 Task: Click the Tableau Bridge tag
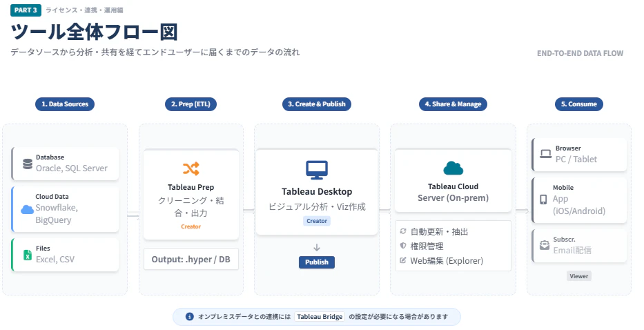pos(320,316)
